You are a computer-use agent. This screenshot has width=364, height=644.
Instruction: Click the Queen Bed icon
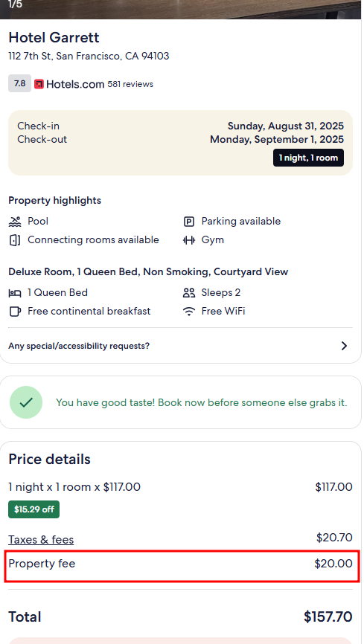click(x=15, y=293)
